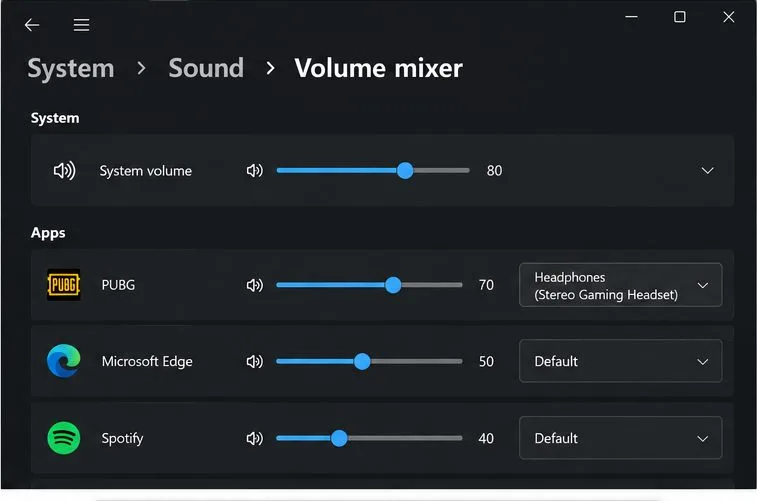Open PUBG's Headphones output device dropdown
This screenshot has width=757, height=501.
pyautogui.click(x=620, y=285)
